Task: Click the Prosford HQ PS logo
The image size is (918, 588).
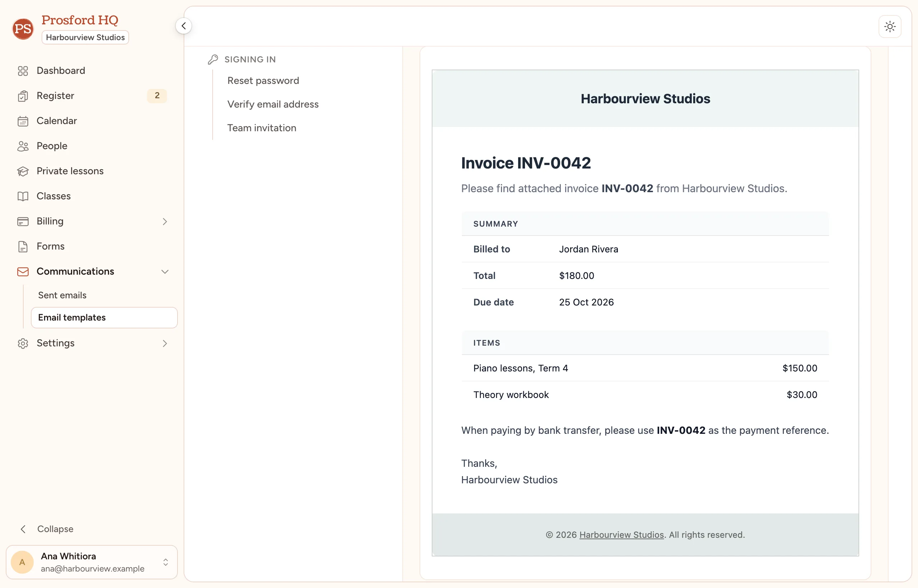Action: pyautogui.click(x=23, y=29)
